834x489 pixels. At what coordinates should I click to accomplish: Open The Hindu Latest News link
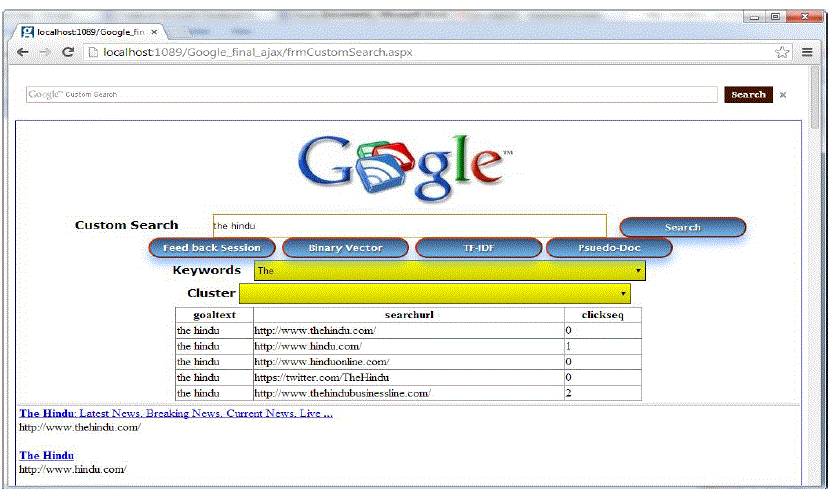pyautogui.click(x=175, y=413)
